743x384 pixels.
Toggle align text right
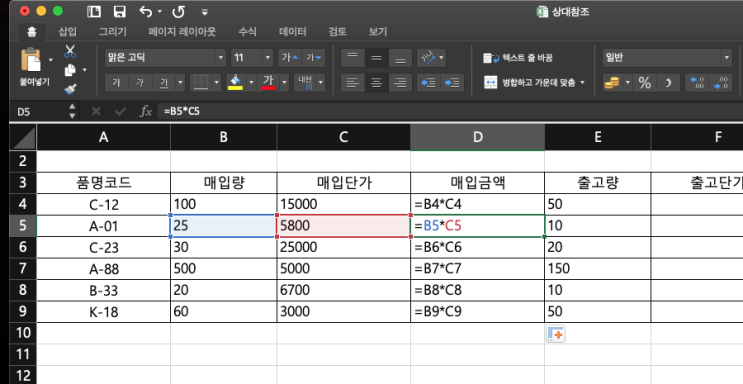pyautogui.click(x=400, y=83)
